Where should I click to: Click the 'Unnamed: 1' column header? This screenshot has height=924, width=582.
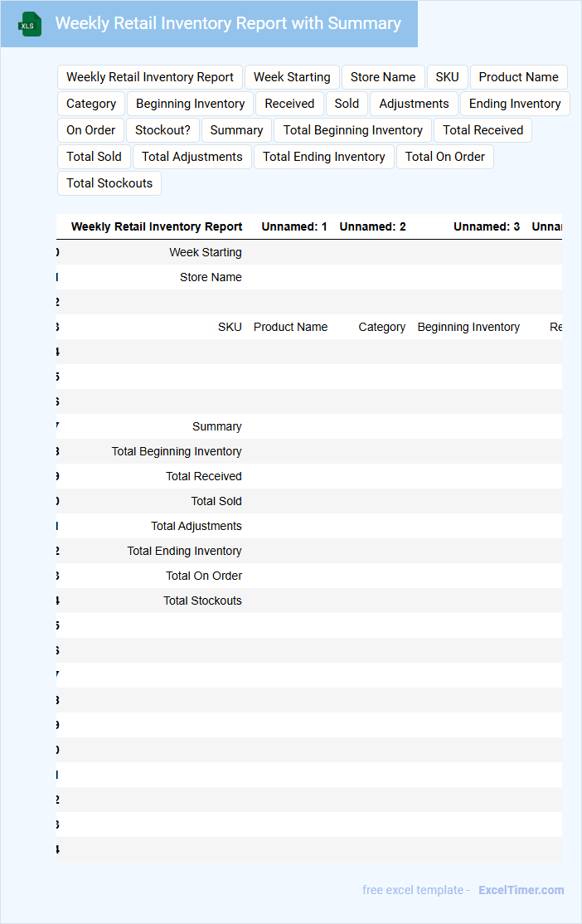click(294, 227)
